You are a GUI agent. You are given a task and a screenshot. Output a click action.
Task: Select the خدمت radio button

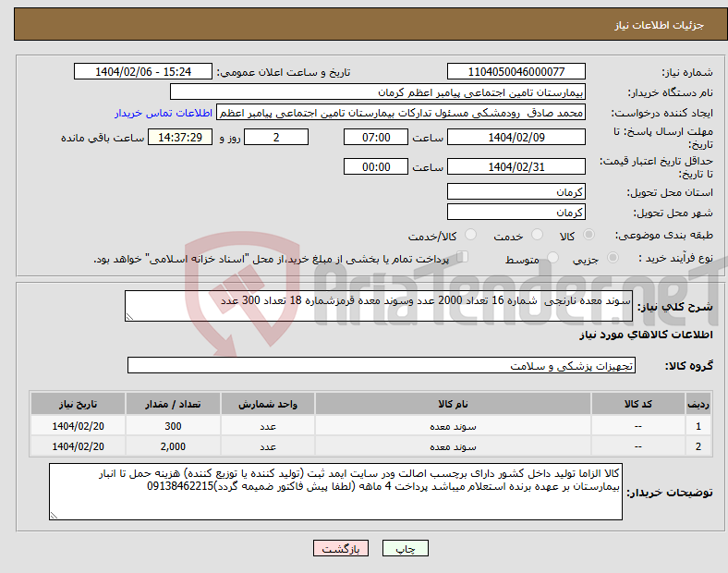[537, 235]
